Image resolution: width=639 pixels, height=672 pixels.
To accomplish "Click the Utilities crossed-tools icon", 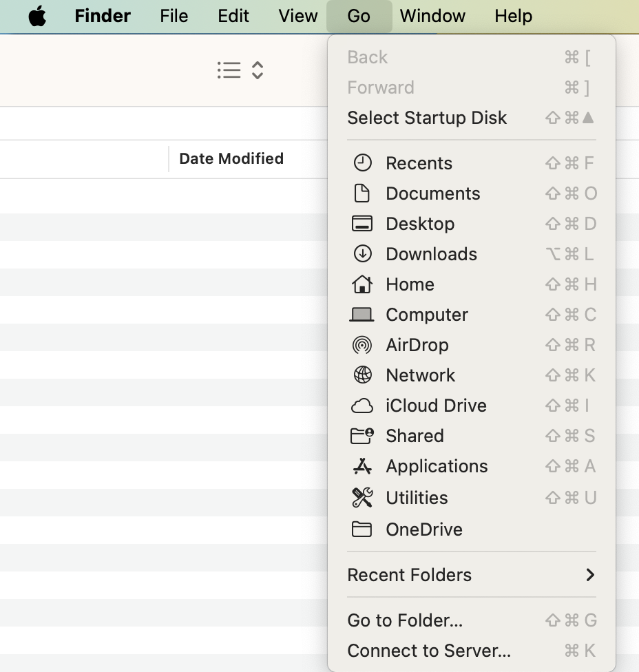I will coord(362,498).
